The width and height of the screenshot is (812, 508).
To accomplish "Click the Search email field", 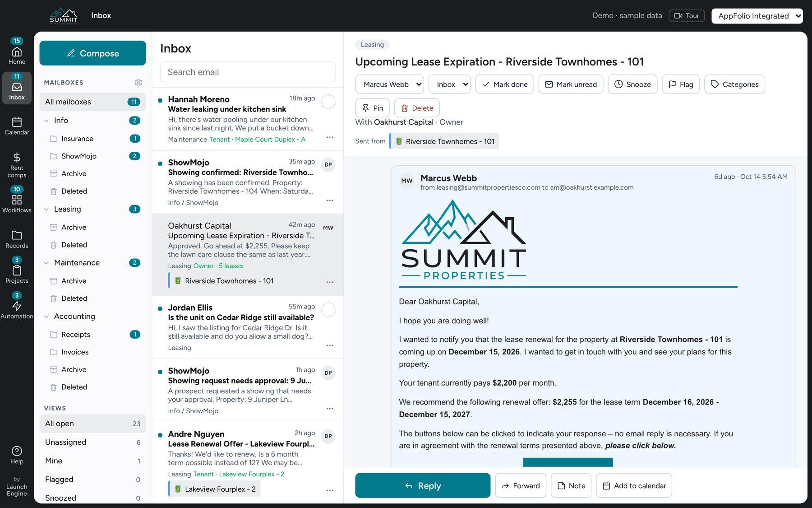I will click(x=248, y=72).
